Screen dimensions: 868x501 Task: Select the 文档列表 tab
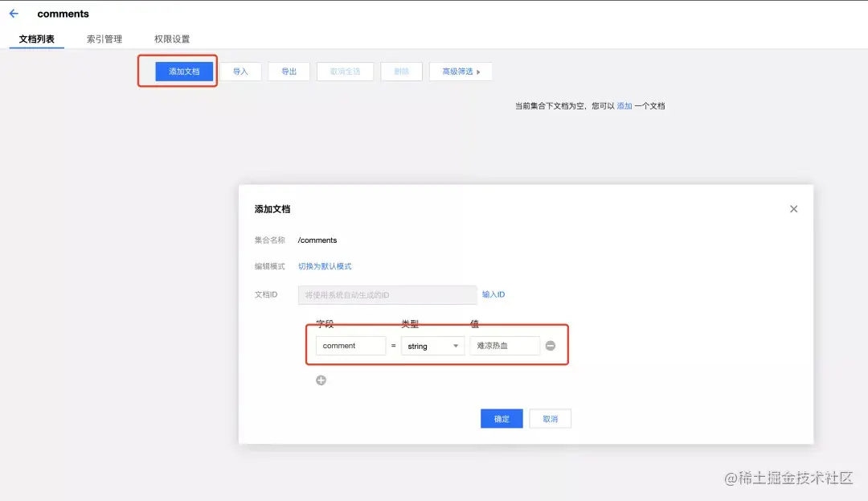pyautogui.click(x=36, y=38)
